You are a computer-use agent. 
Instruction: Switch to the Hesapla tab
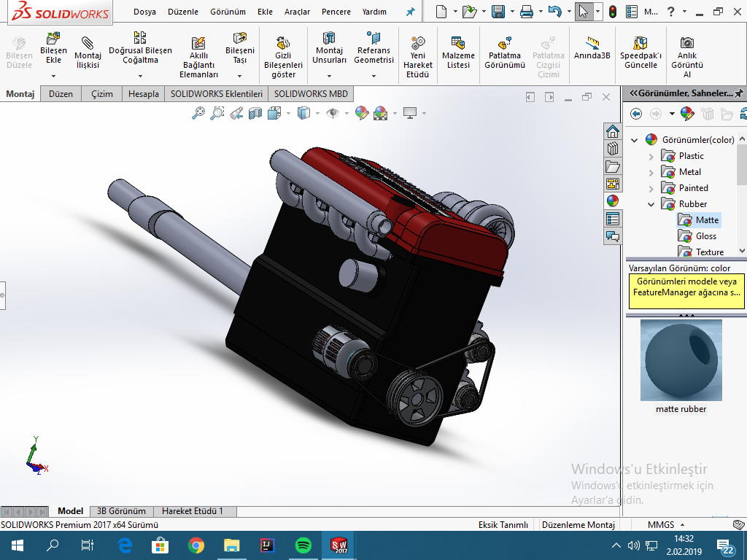pos(144,94)
